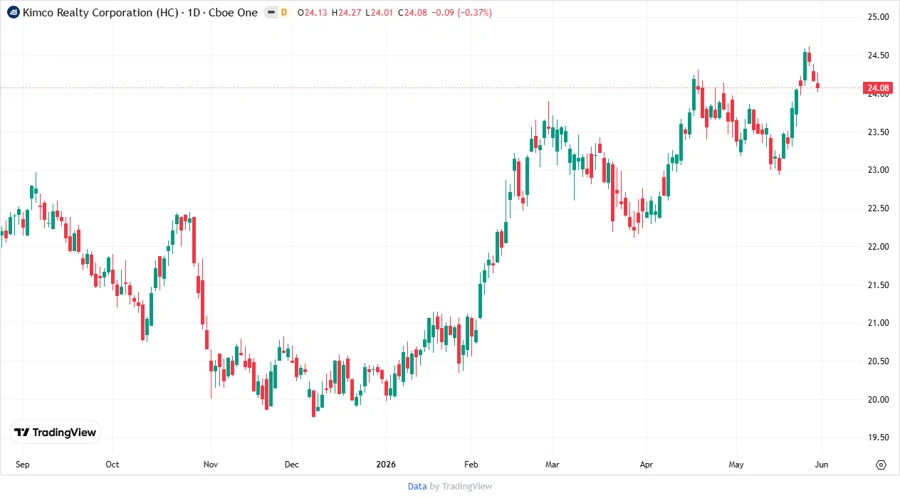Click the 'by TradingView' attribution text
The image size is (900, 498).
(461, 487)
